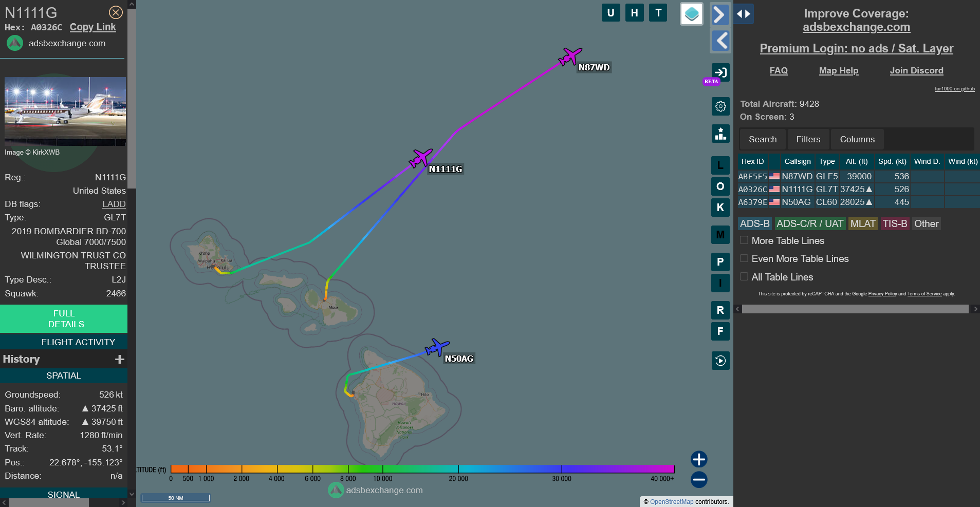Enable More Table Lines checkbox
The image size is (980, 507).
(744, 240)
